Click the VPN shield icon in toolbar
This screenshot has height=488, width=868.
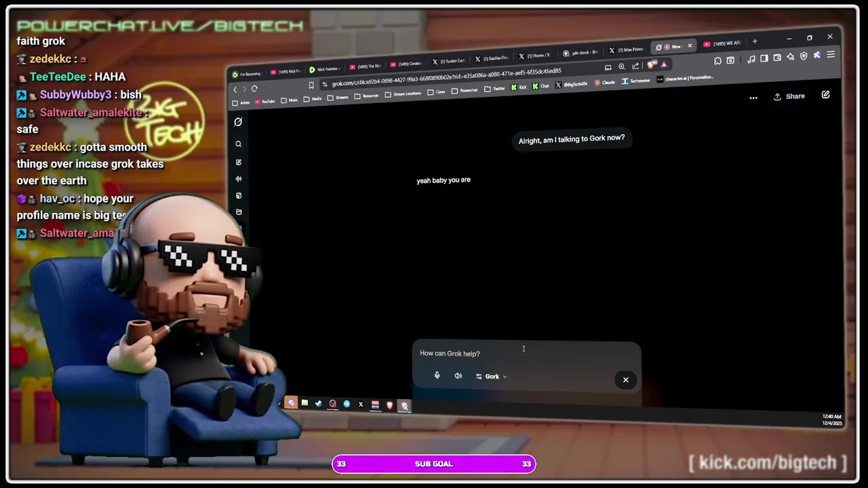804,56
